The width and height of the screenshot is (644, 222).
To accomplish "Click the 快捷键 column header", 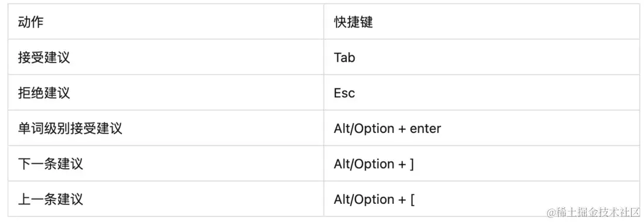I will point(353,22).
